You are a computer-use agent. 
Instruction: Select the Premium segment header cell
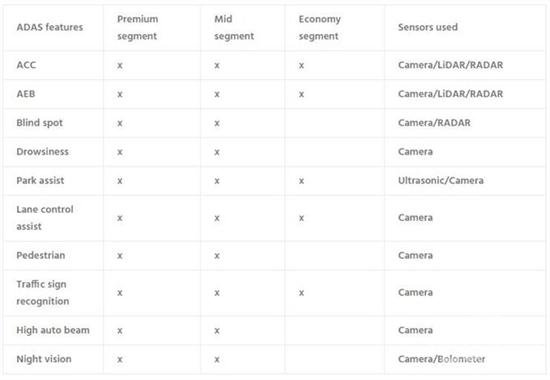138,27
